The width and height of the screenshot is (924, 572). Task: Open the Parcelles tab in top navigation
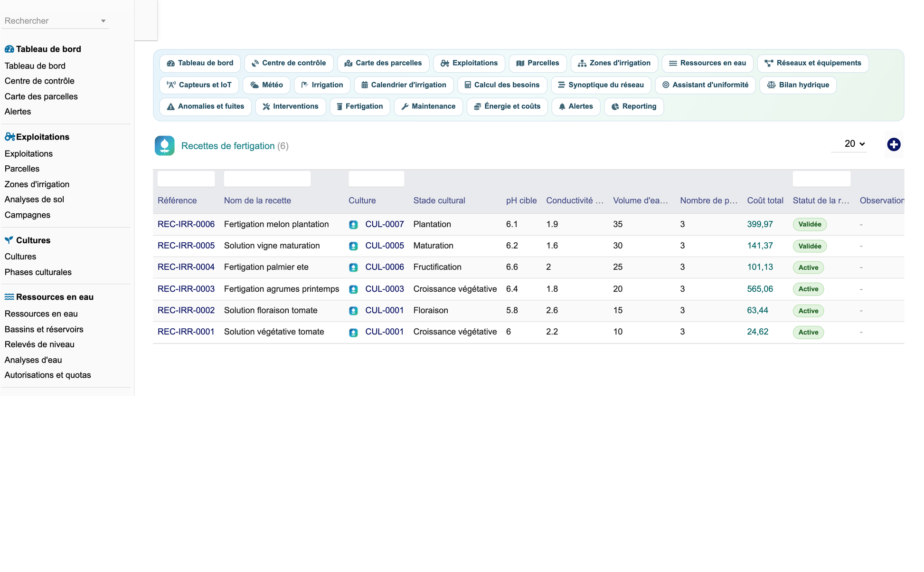[537, 63]
